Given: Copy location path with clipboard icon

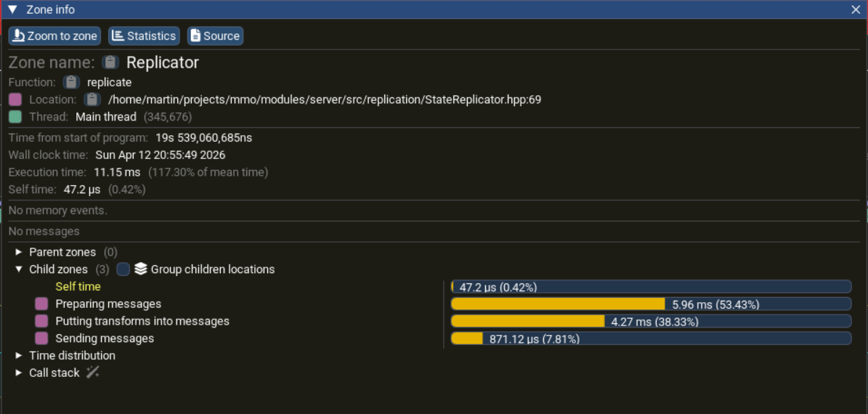Looking at the screenshot, I should click(x=92, y=100).
